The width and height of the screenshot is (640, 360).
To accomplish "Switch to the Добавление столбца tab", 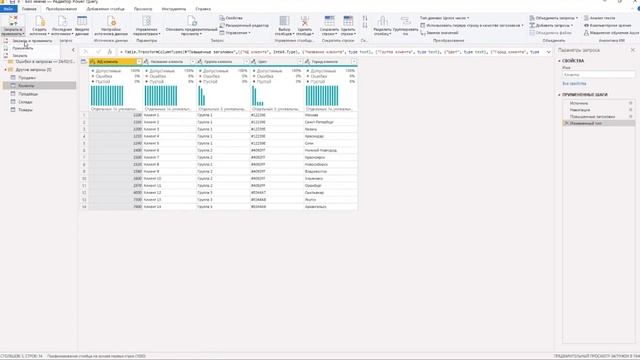I will pos(105,9).
